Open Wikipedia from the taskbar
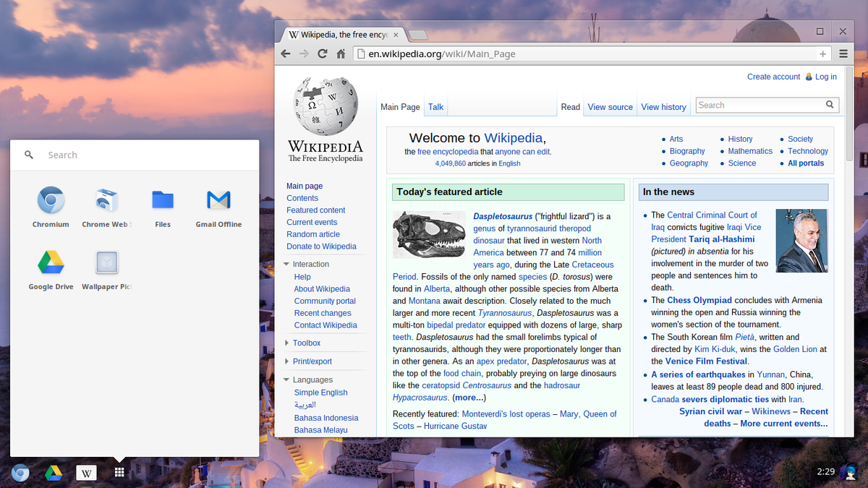868x488 pixels. pos(86,472)
